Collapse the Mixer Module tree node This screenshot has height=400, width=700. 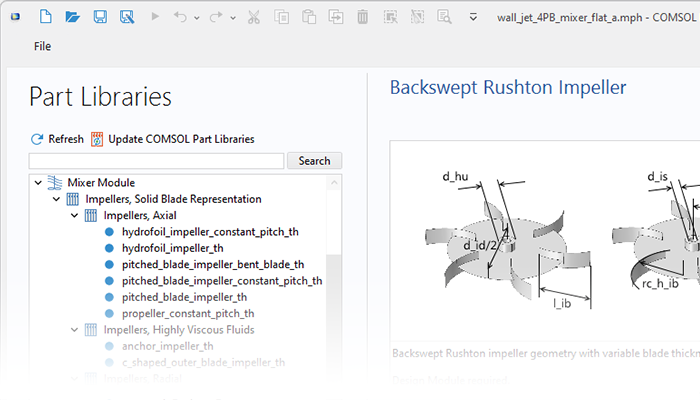point(38,183)
